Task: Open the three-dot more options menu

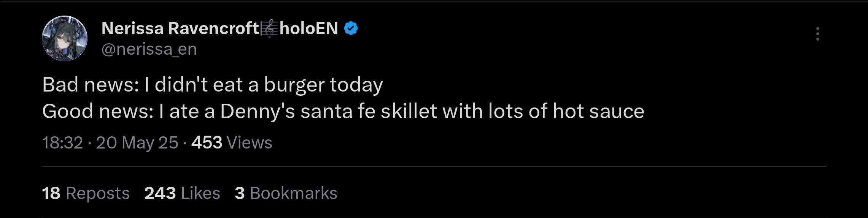Action: coord(817,34)
